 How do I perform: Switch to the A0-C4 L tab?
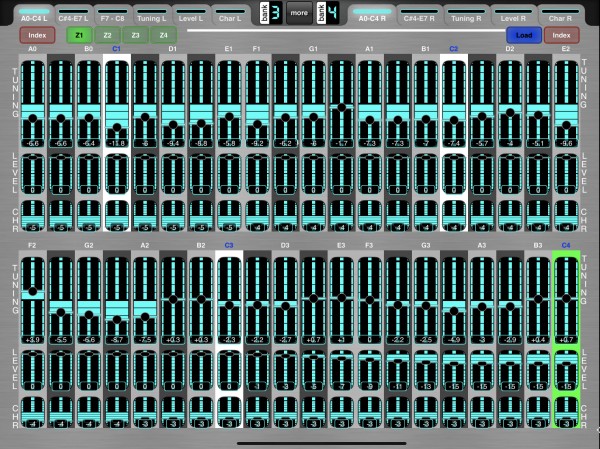point(34,15)
